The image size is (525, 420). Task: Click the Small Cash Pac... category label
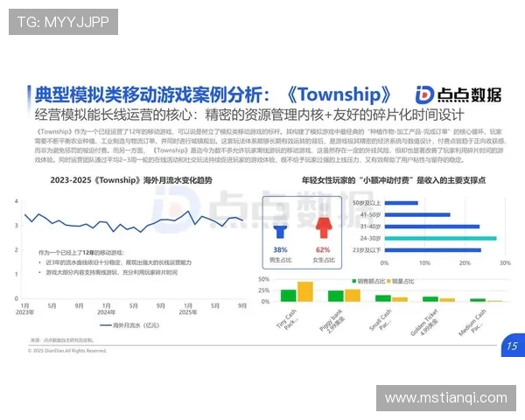click(381, 320)
